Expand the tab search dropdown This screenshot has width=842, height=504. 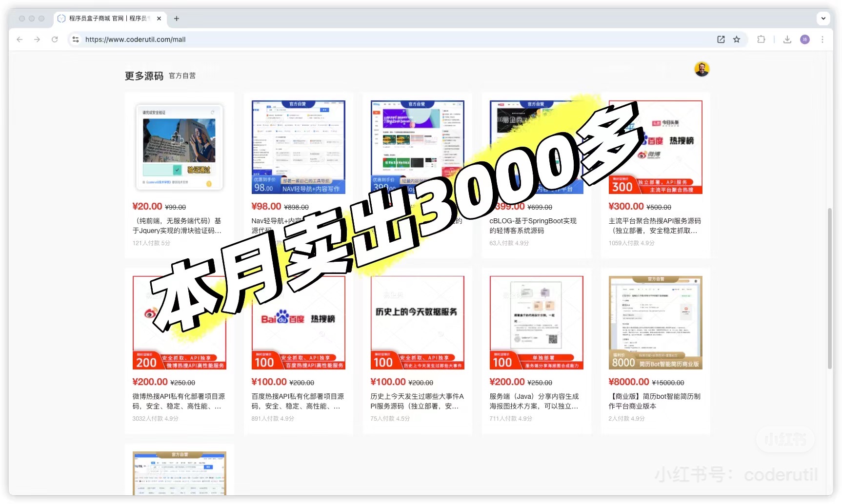(823, 19)
